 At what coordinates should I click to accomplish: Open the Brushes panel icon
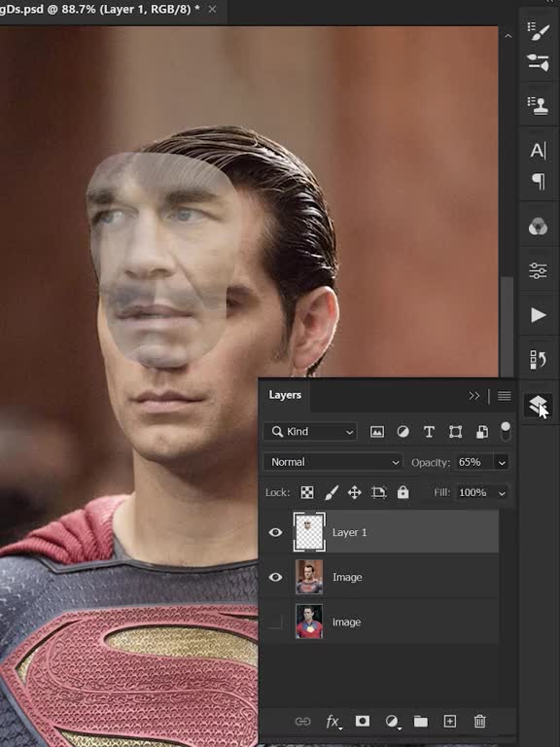point(539,62)
